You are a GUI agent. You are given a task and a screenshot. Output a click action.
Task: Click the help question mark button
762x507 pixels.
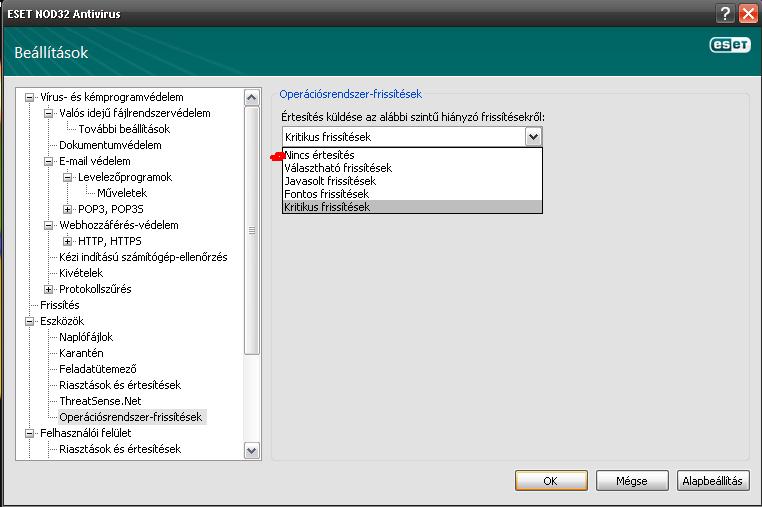tap(725, 14)
